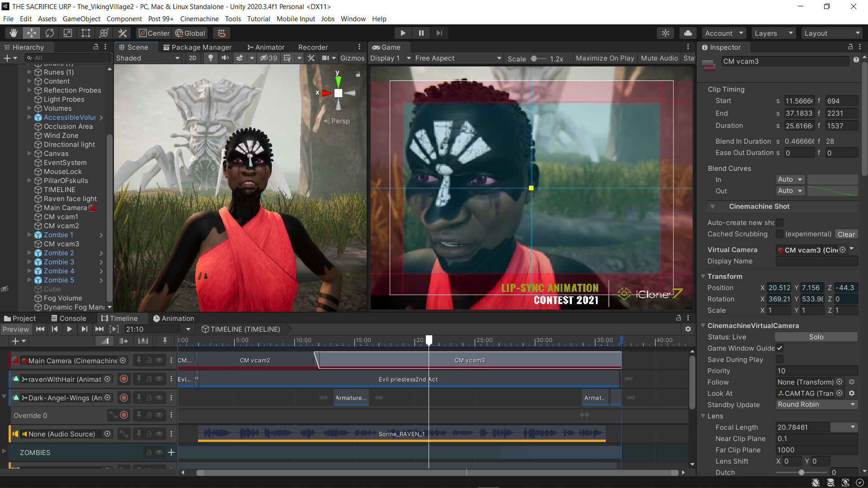Enable recording on Dark-Angel-Wings track

pyautogui.click(x=124, y=398)
